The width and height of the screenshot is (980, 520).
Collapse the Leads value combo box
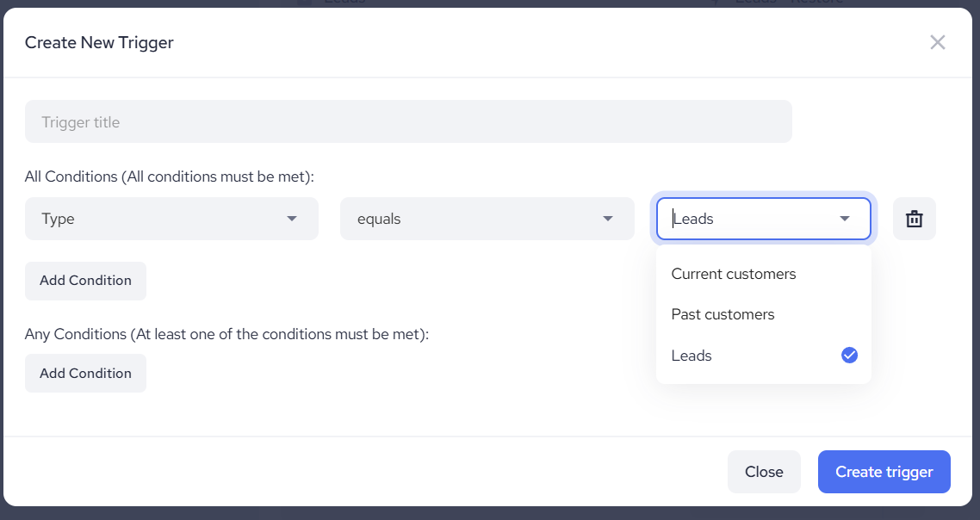(763, 219)
